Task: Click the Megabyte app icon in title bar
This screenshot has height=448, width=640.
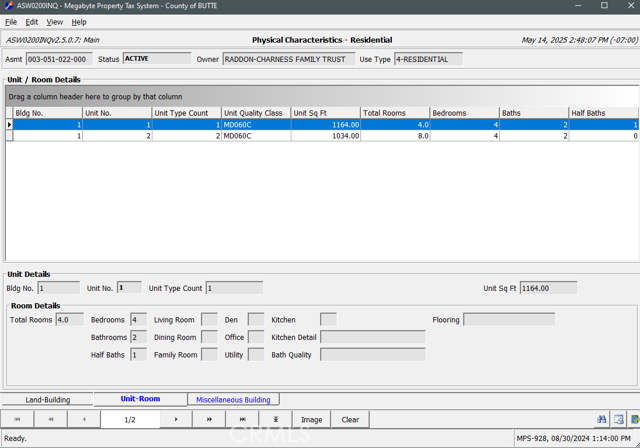Action: point(9,6)
